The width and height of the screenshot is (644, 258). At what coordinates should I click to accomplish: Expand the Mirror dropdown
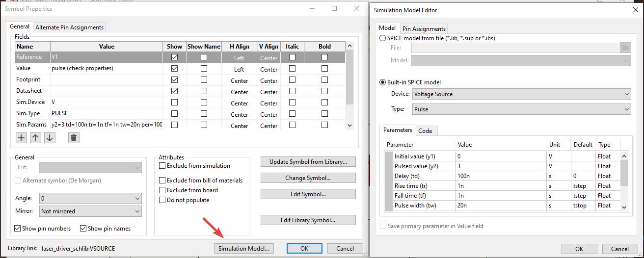(90, 211)
